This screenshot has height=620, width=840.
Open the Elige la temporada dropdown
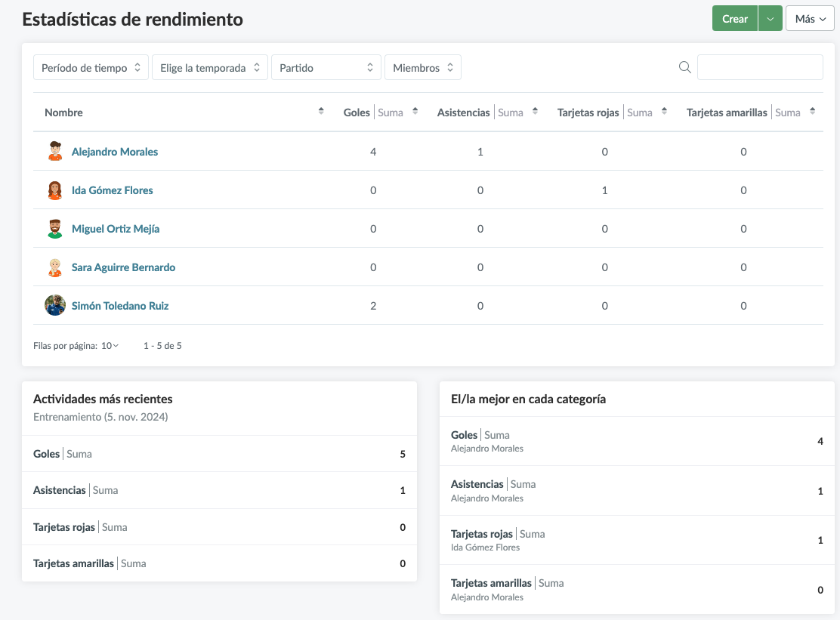209,68
